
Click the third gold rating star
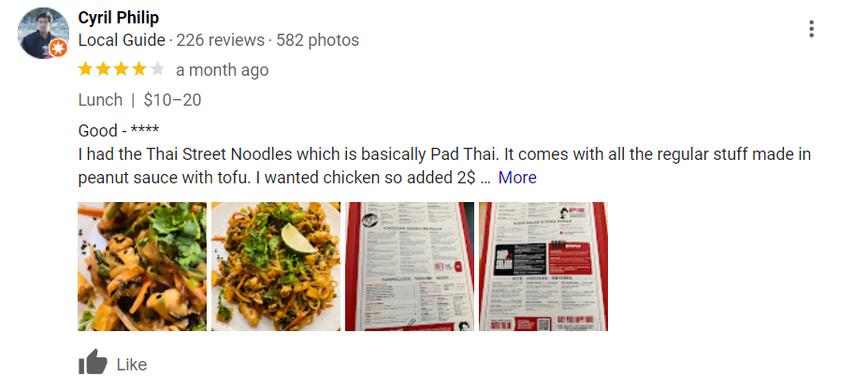[122, 69]
